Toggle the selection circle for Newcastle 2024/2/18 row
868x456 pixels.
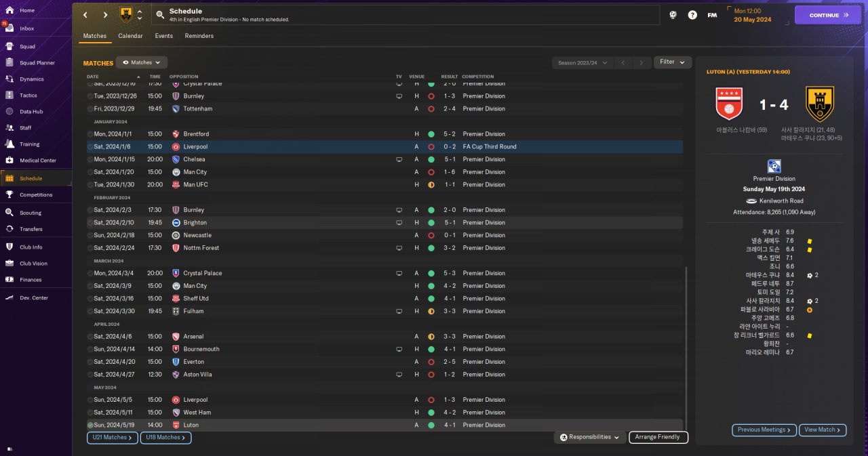[x=90, y=235]
